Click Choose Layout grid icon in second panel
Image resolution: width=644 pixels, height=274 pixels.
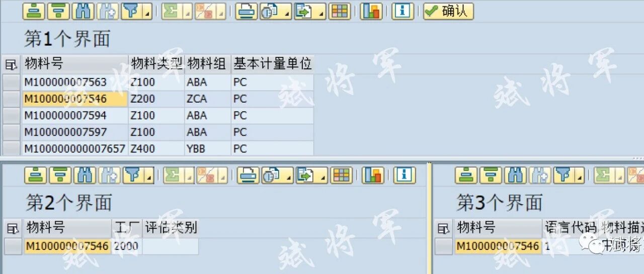click(342, 175)
